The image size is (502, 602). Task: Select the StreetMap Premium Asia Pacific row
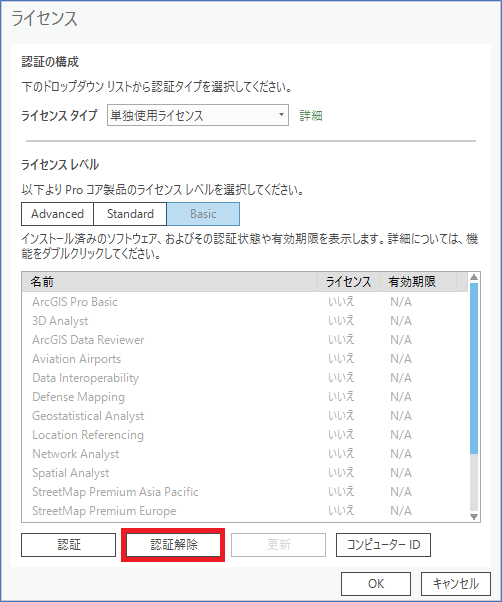[245, 492]
